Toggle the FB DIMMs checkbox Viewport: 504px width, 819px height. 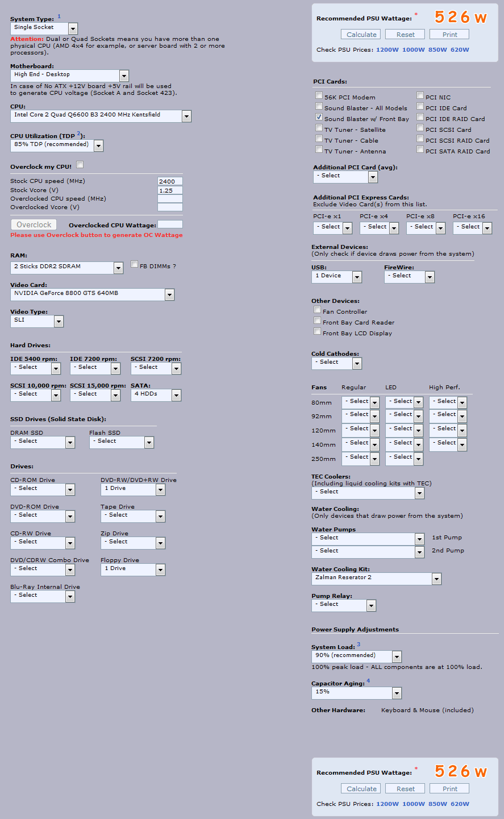tap(135, 264)
